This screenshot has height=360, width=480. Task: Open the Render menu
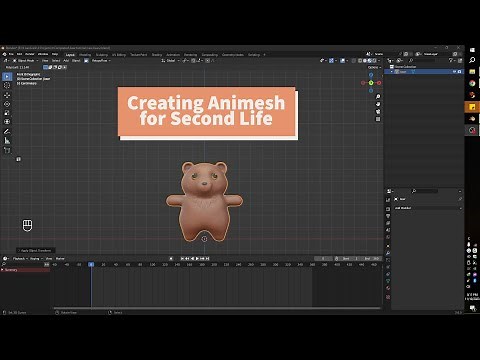(30, 54)
